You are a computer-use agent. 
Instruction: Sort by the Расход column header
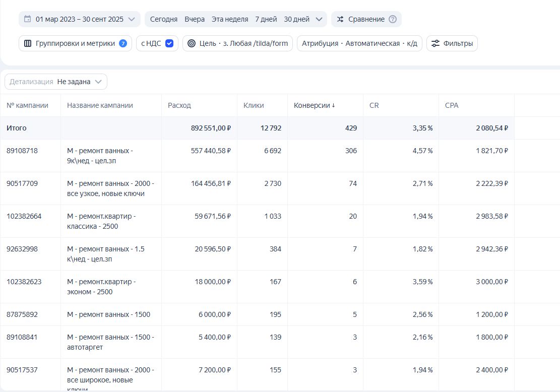(x=179, y=105)
